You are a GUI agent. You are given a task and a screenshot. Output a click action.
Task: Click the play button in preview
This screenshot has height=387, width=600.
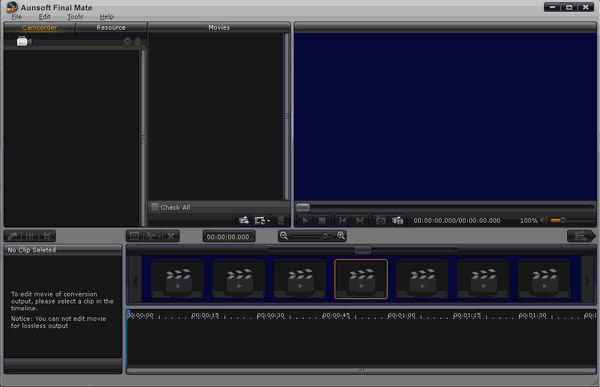point(305,221)
